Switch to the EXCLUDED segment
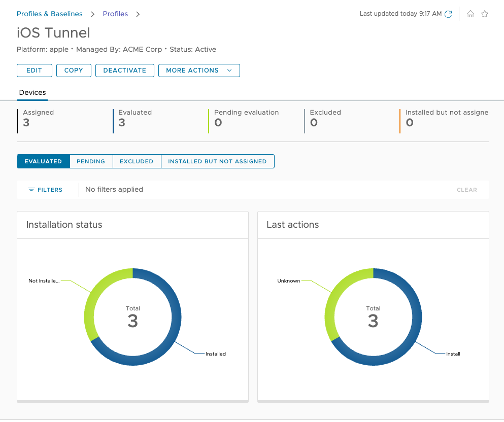The image size is (504, 422). tap(137, 161)
